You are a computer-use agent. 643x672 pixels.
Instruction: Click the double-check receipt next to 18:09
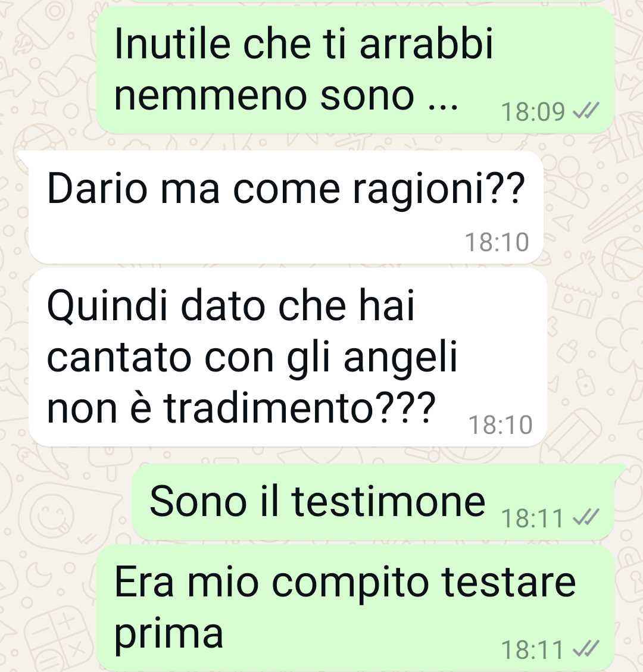pos(586,111)
